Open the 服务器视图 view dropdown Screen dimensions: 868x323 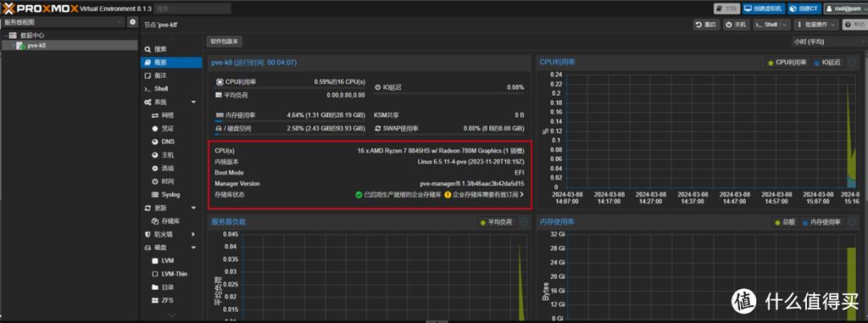pyautogui.click(x=63, y=22)
